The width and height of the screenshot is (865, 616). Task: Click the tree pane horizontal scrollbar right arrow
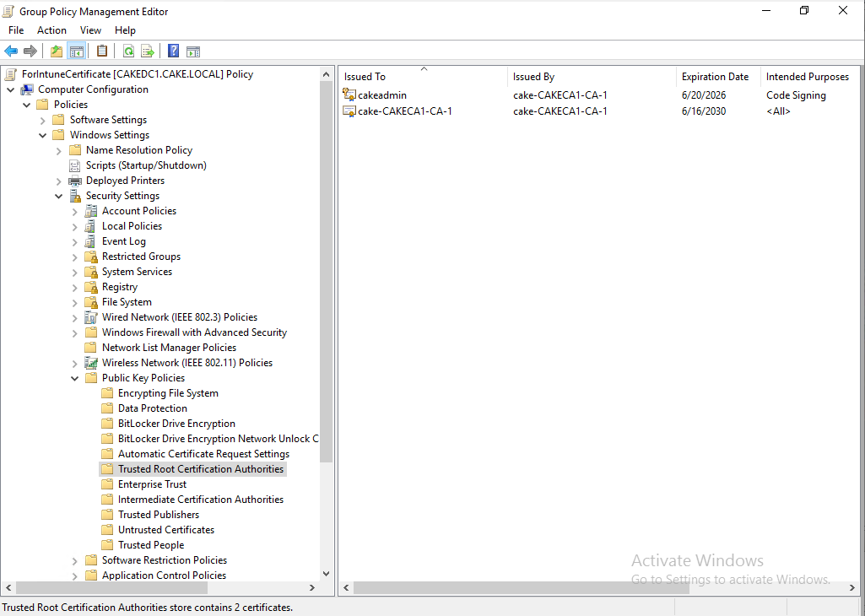(x=311, y=588)
